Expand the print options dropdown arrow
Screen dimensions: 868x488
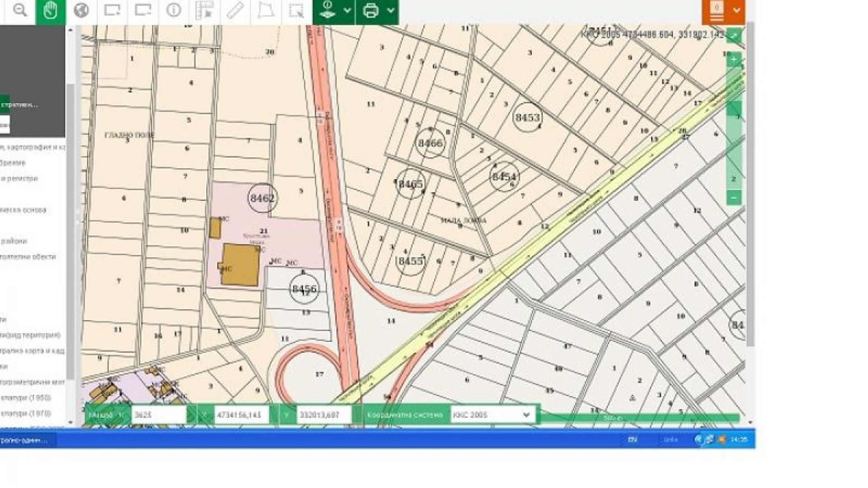tap(391, 10)
